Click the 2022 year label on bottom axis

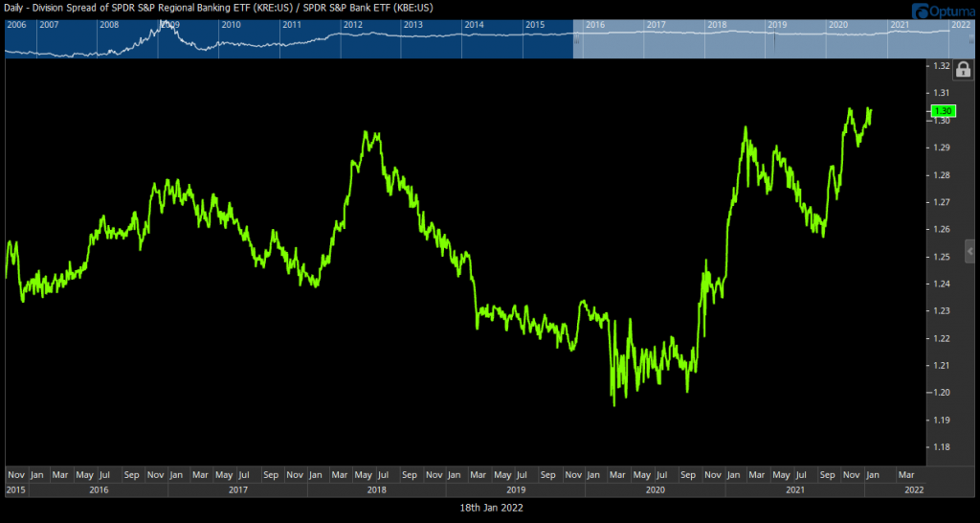[x=914, y=489]
